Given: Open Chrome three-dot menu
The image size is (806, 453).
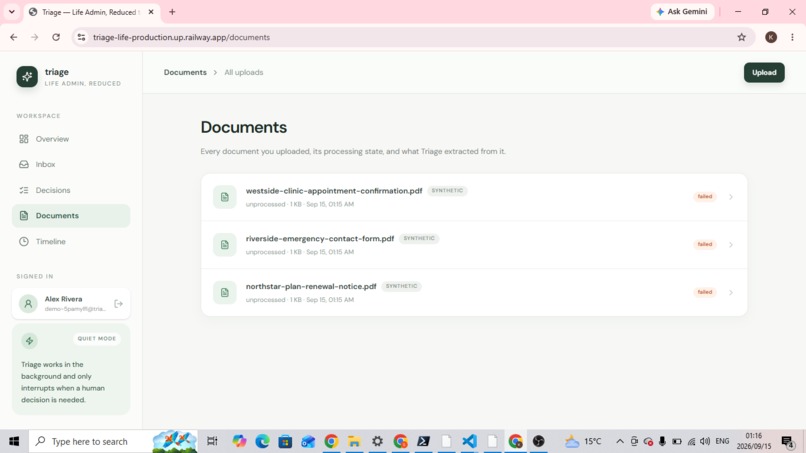Looking at the screenshot, I should (792, 37).
